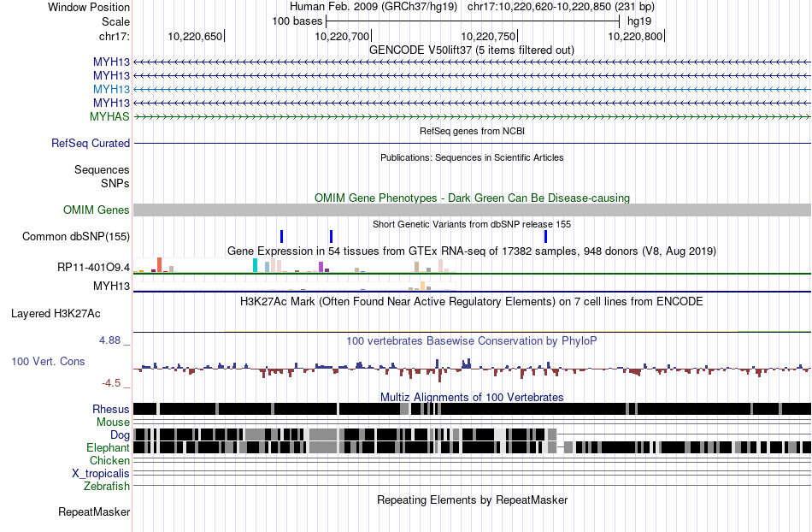Click the RP11-401O9.4 expression label

[x=93, y=268]
